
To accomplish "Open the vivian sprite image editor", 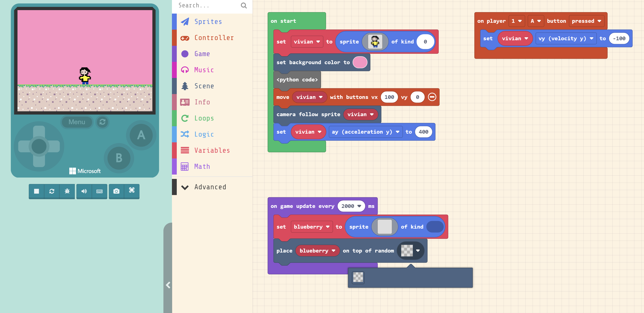I will [x=375, y=42].
